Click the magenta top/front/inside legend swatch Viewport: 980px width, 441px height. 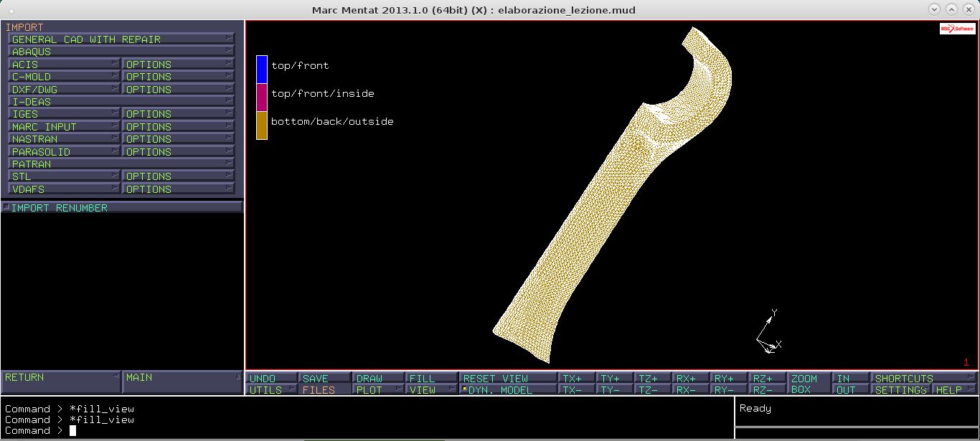[x=262, y=98]
